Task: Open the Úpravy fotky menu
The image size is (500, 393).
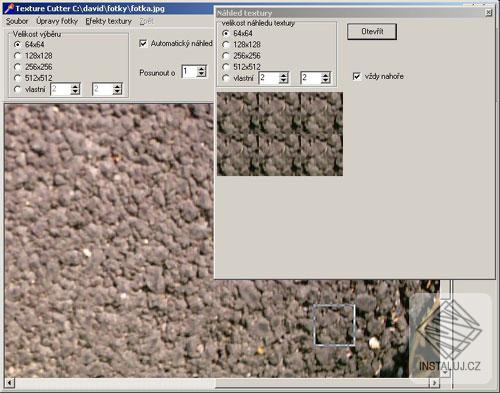Action: (x=57, y=21)
